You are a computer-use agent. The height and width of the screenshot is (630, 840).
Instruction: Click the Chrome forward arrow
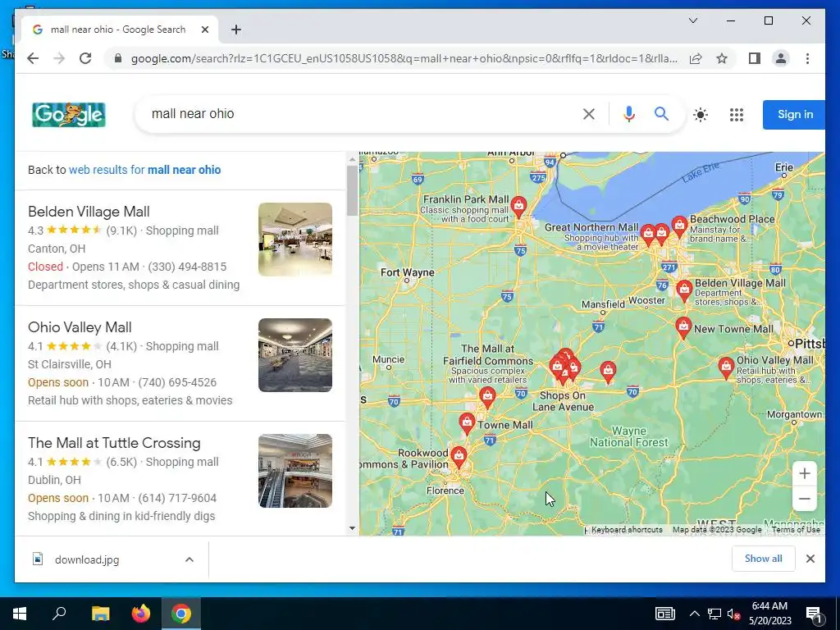click(x=59, y=58)
